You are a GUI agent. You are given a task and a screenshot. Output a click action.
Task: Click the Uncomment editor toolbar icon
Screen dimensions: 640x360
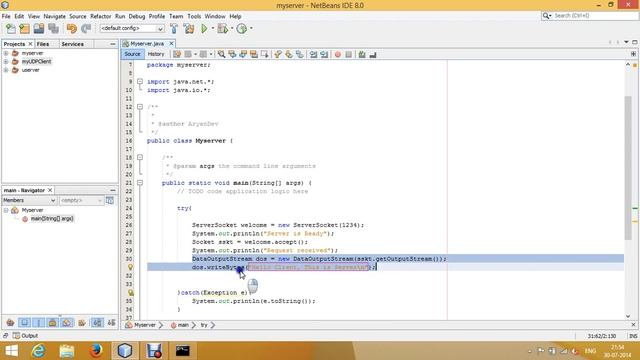[x=373, y=54]
